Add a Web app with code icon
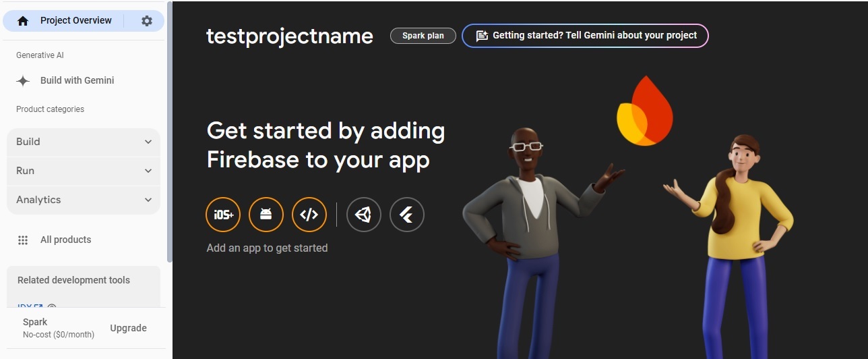868x359 pixels. point(309,215)
